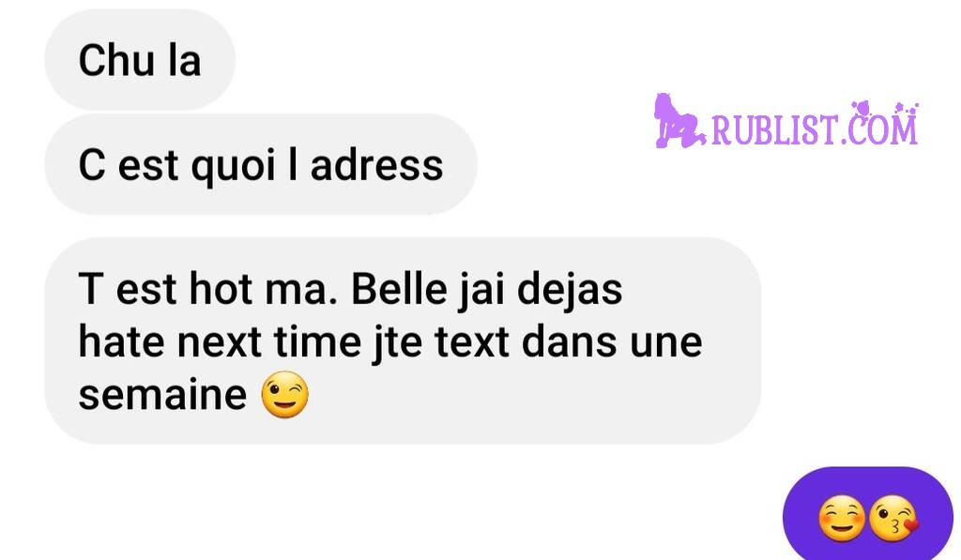Tap the blushing smile emoji
The width and height of the screenshot is (961, 560).
842,519
